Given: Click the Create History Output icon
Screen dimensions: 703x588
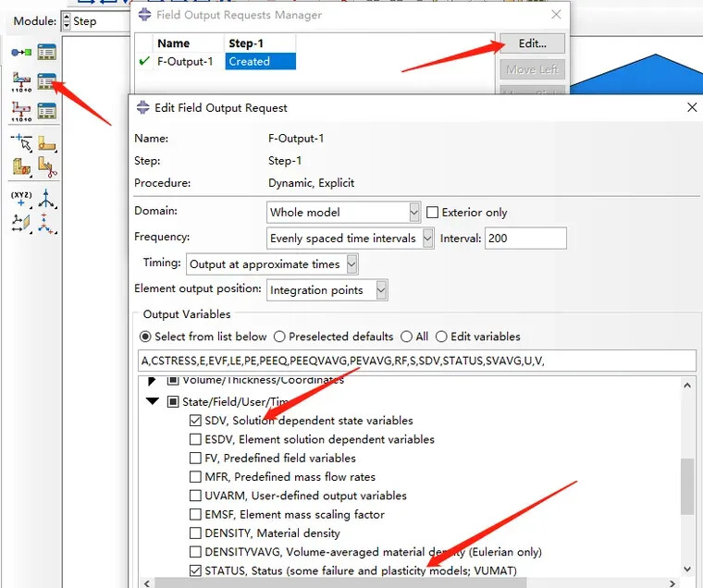Looking at the screenshot, I should [x=21, y=112].
